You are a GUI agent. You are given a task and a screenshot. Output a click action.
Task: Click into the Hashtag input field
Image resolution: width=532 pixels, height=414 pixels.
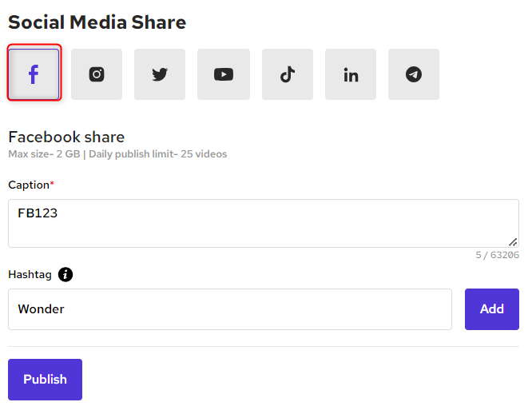230,309
